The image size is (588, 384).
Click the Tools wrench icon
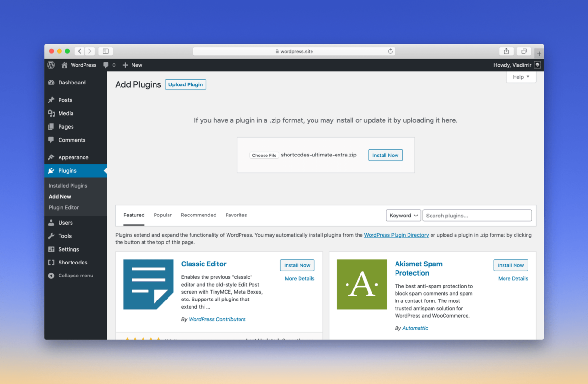coord(51,236)
